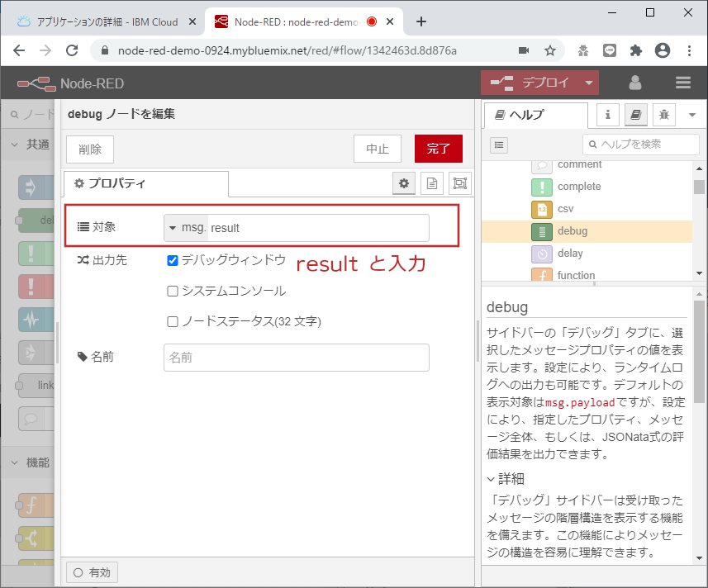Click the 完了 button to finish editing
The image size is (708, 588).
(x=438, y=149)
